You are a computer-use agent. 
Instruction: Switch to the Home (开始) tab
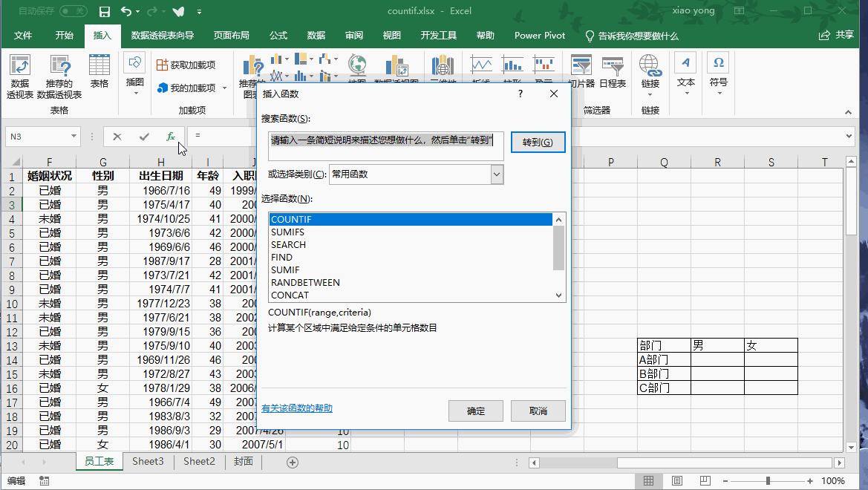(x=64, y=36)
